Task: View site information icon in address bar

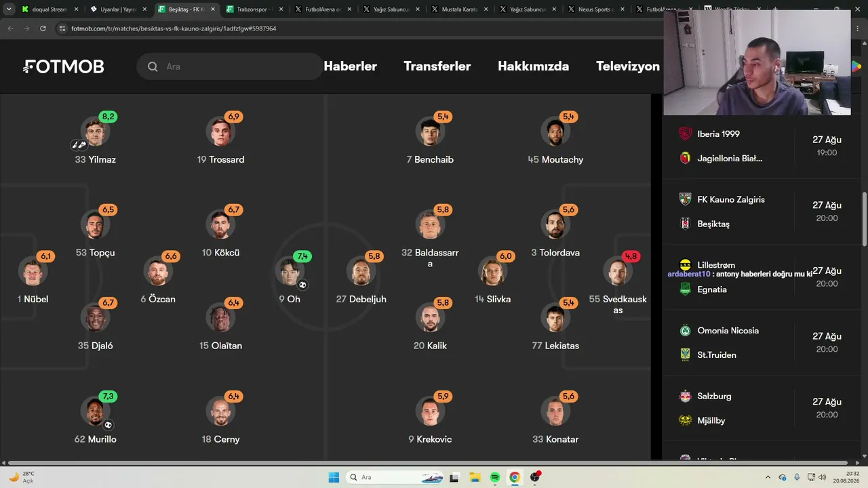Action: pos(62,28)
